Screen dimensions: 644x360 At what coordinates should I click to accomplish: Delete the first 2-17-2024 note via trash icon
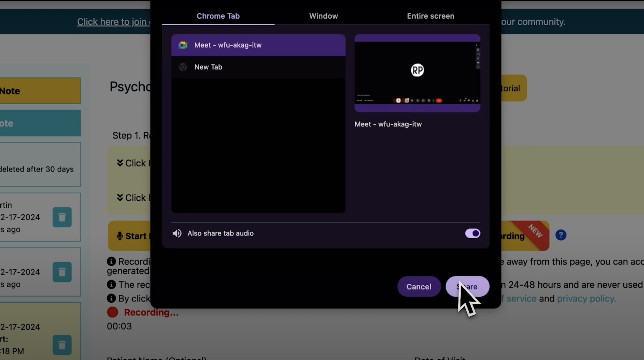click(62, 217)
